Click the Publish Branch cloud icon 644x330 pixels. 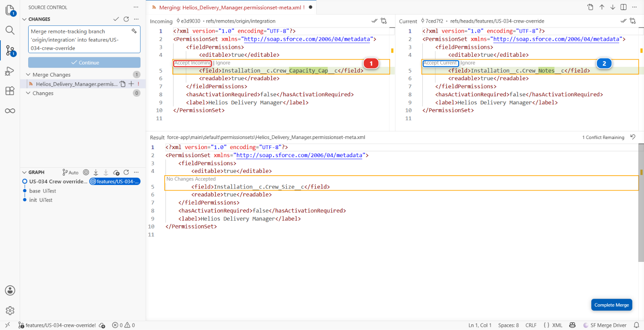pos(116,172)
